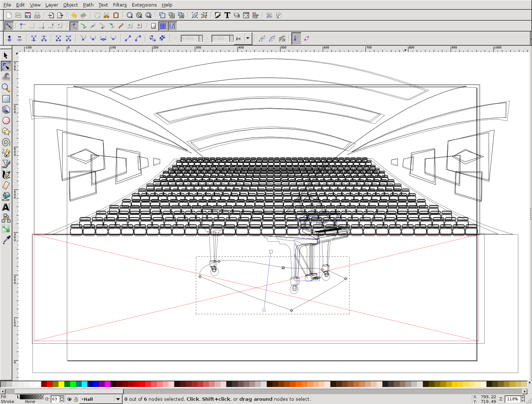
Task: Click the Save document icon
Action: [28, 15]
